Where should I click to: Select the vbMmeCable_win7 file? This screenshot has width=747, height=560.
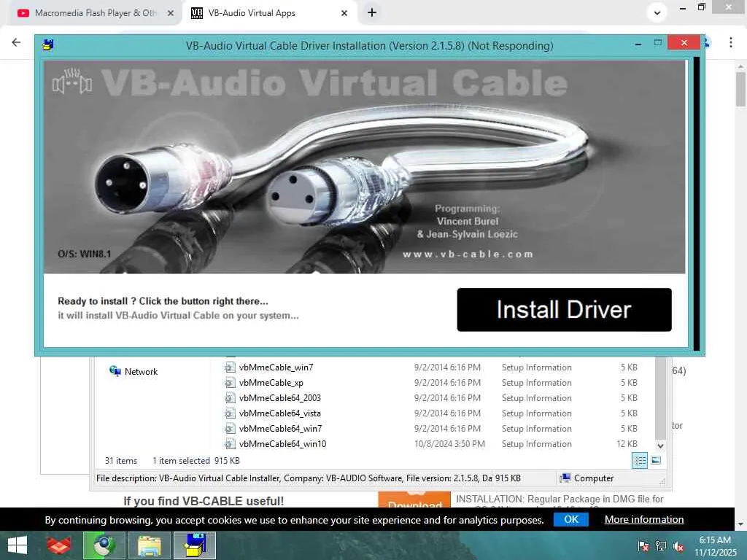(276, 367)
